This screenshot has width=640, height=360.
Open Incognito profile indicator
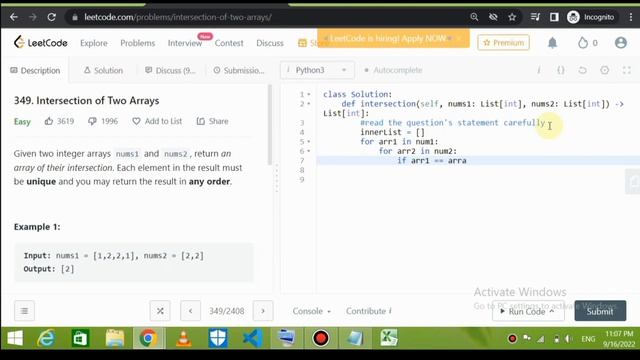tap(591, 17)
